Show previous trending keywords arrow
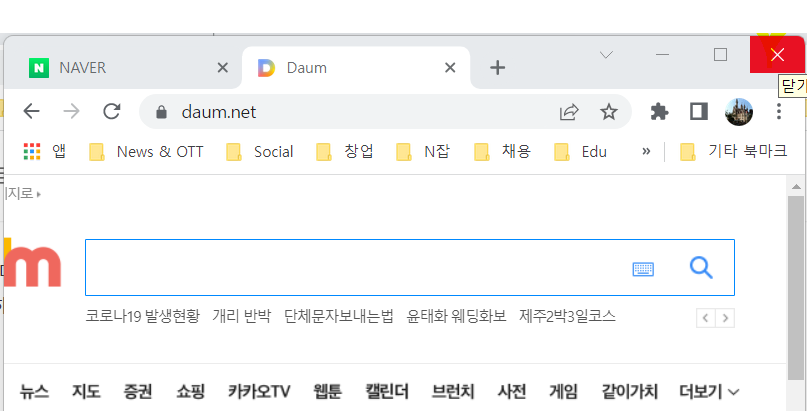The image size is (807, 411). [706, 318]
